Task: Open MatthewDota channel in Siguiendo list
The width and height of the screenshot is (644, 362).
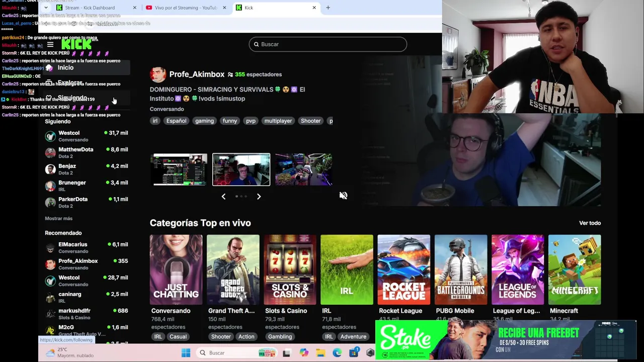Action: (x=87, y=152)
